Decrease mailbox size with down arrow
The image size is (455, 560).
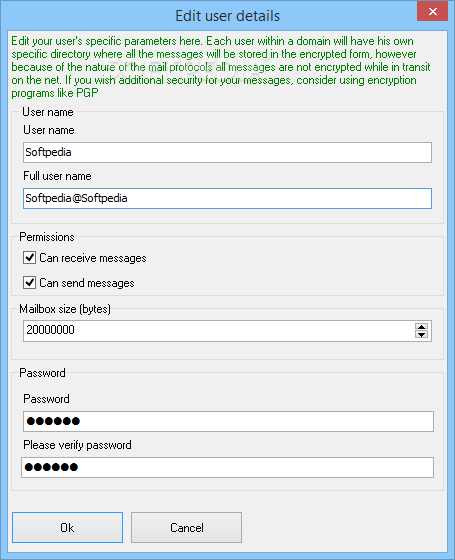pyautogui.click(x=421, y=335)
